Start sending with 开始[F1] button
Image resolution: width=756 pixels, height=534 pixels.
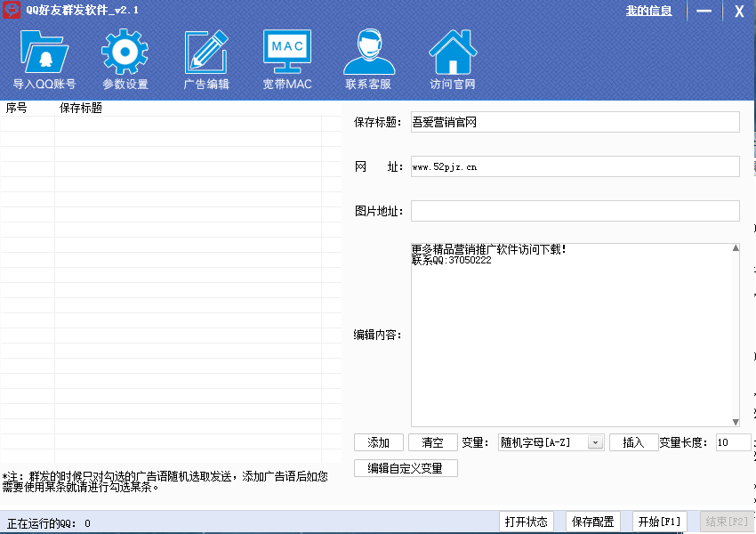(659, 522)
